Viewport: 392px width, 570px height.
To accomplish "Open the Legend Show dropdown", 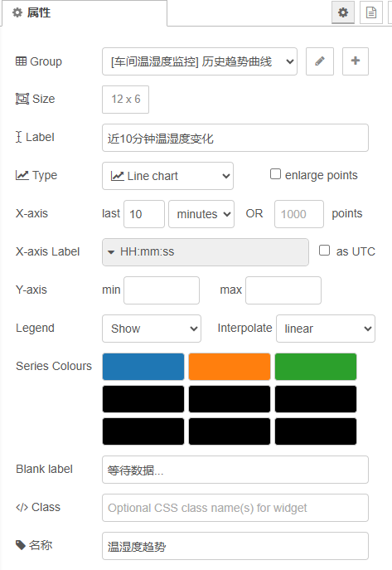I will click(152, 329).
